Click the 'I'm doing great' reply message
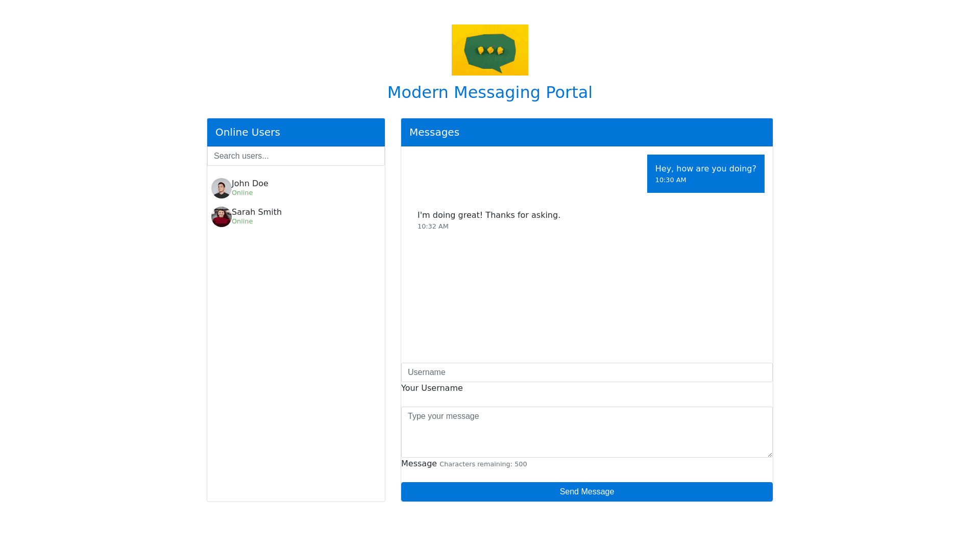The height and width of the screenshot is (551, 980). [x=488, y=215]
